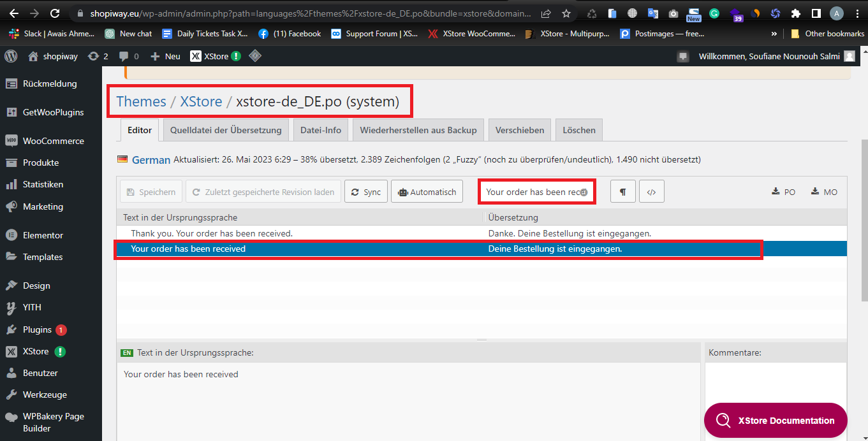Download the MO file
Viewport: 868px width, 441px height.
(x=824, y=192)
